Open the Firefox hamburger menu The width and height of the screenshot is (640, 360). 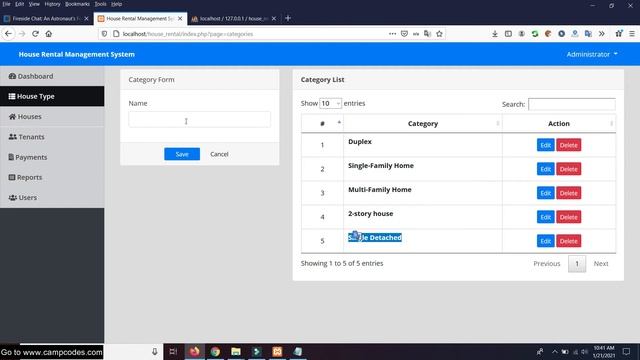(x=632, y=34)
